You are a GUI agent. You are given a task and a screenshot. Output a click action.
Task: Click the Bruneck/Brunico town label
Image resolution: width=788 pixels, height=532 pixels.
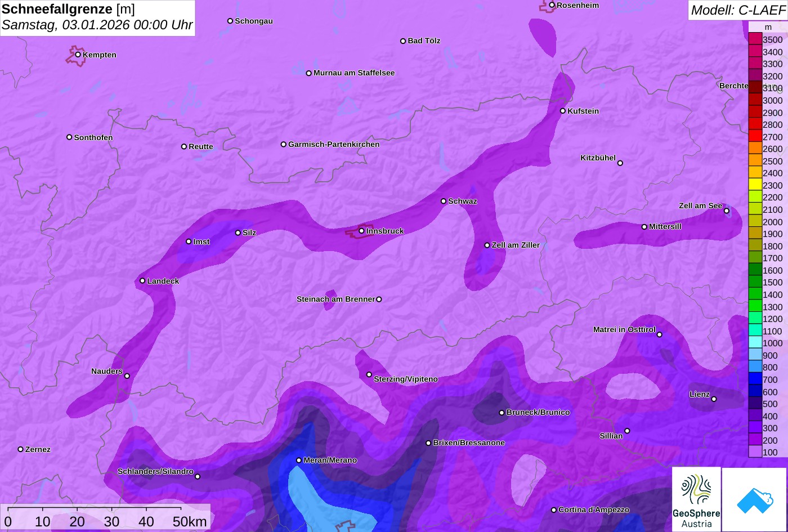(x=538, y=412)
